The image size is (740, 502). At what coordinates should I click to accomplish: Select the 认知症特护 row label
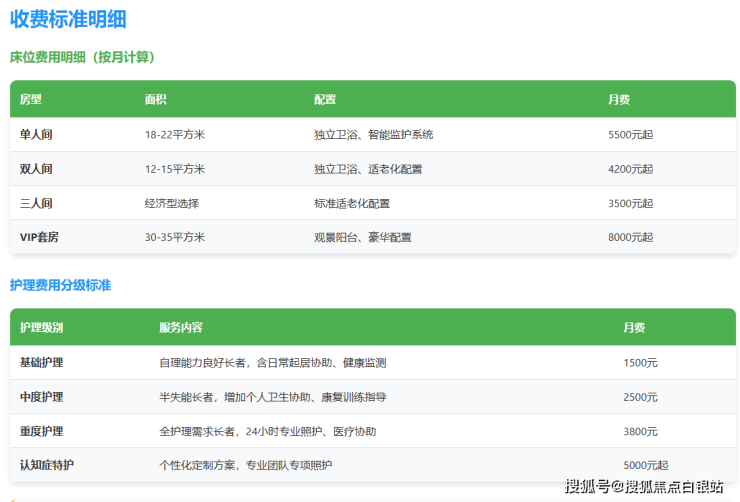pos(46,465)
